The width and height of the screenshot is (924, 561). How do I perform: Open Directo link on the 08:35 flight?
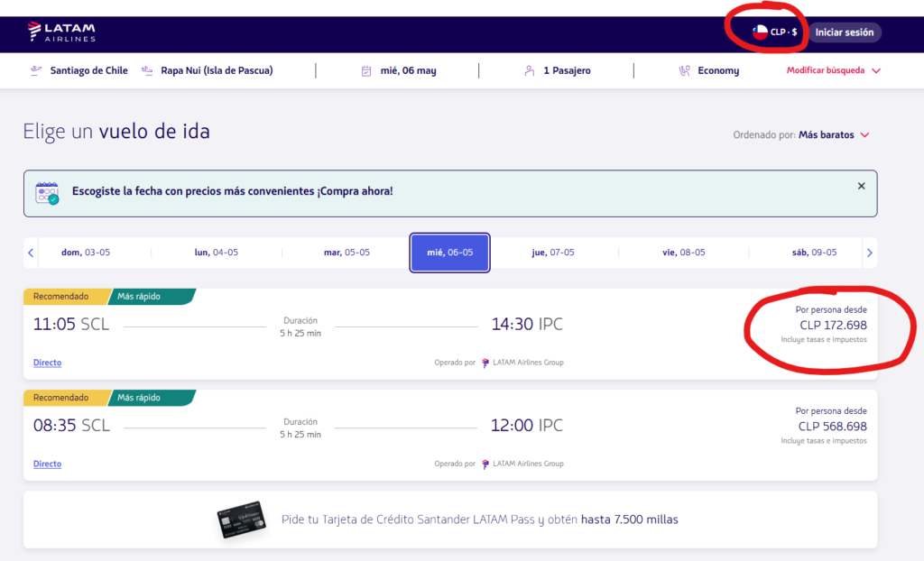coord(47,464)
